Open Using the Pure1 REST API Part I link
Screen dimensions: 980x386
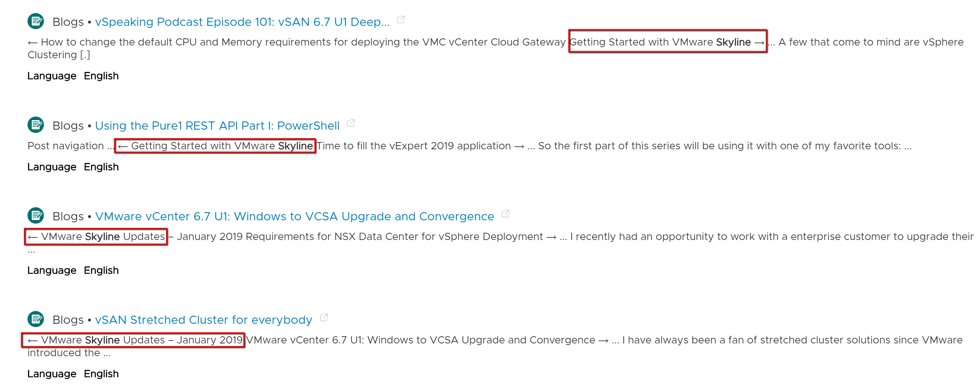[x=217, y=126]
